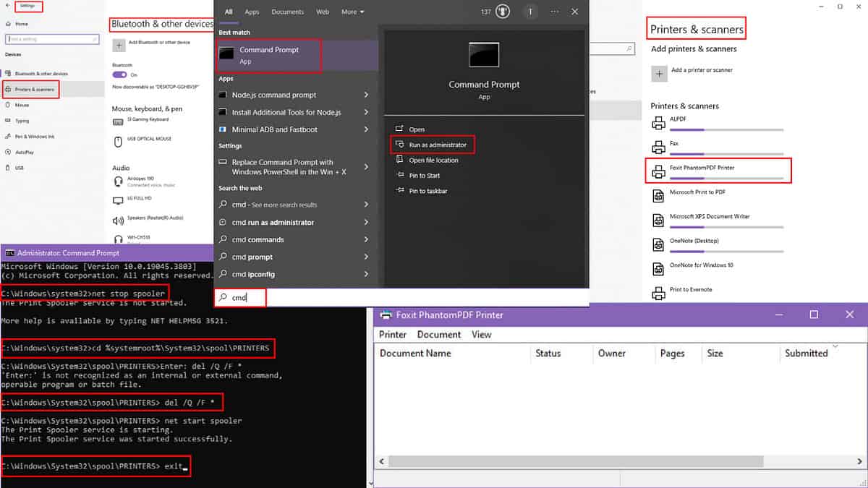Switch to the Documents tab in search
Image resolution: width=868 pixels, height=488 pixels.
pyautogui.click(x=287, y=11)
